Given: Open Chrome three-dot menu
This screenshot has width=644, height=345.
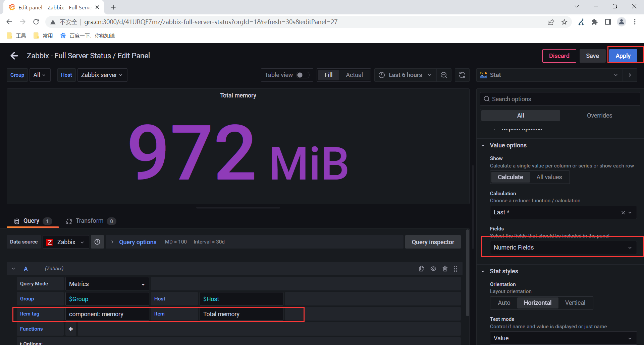Looking at the screenshot, I should [635, 22].
